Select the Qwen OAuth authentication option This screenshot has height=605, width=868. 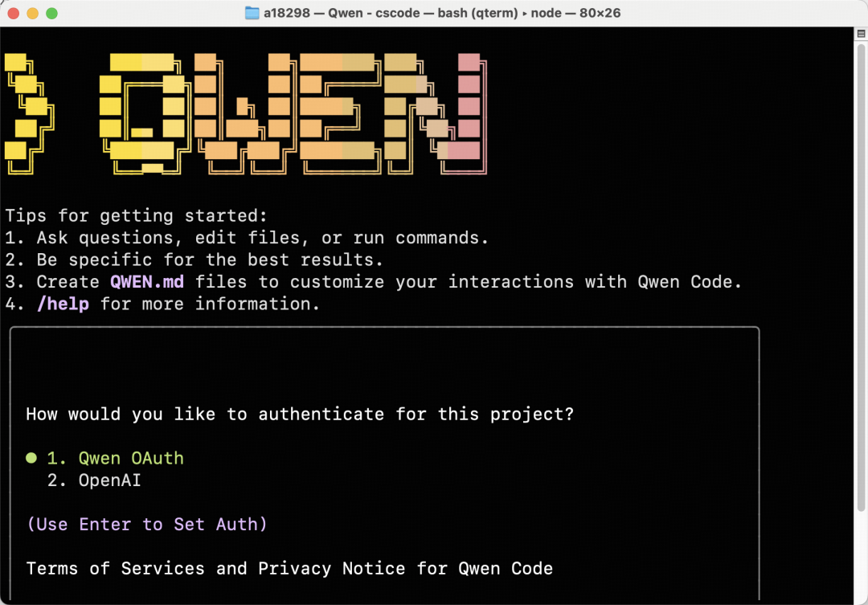(104, 458)
